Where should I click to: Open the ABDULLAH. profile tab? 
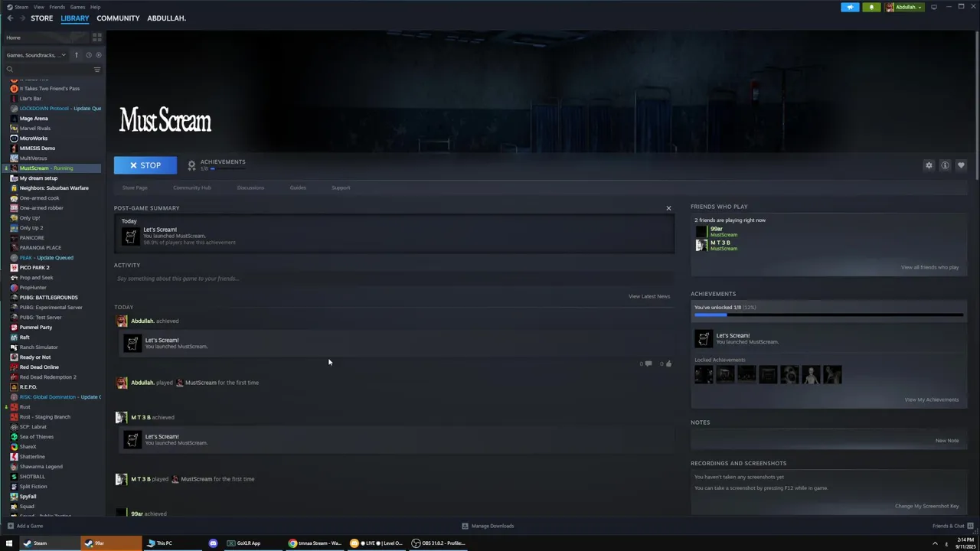pos(166,18)
